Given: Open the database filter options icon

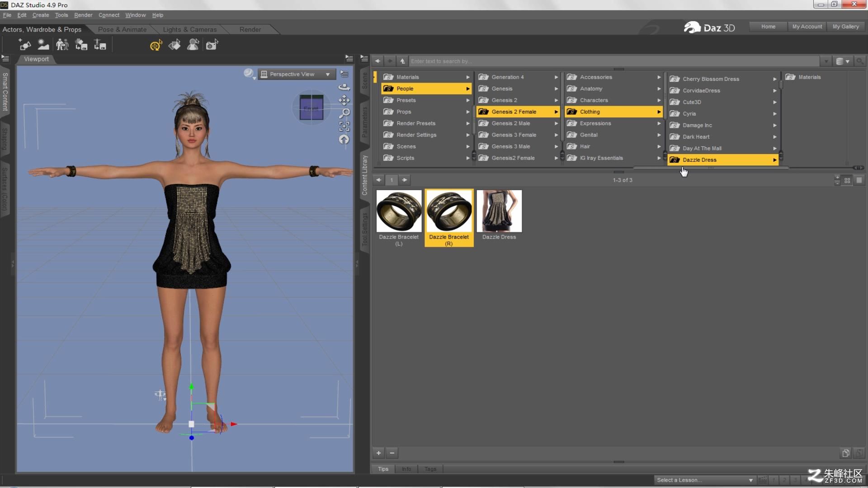Looking at the screenshot, I should click(x=842, y=61).
